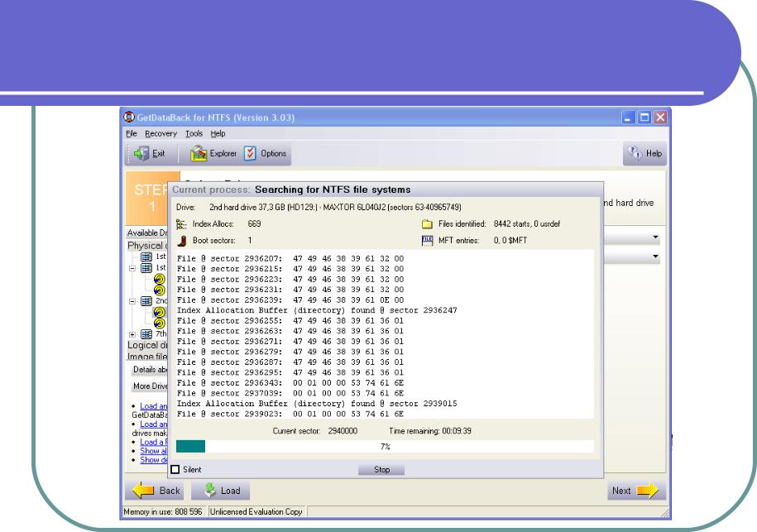
Task: Select the second partition under 2nd drive
Action: pos(160,324)
